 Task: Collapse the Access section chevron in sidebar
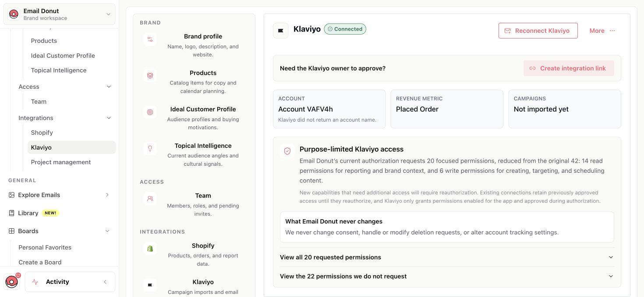(x=109, y=87)
